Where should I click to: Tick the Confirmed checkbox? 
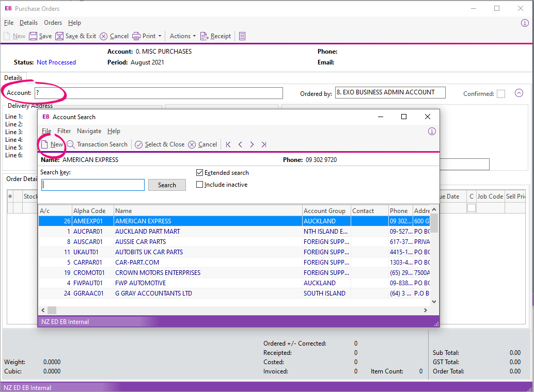pyautogui.click(x=501, y=94)
